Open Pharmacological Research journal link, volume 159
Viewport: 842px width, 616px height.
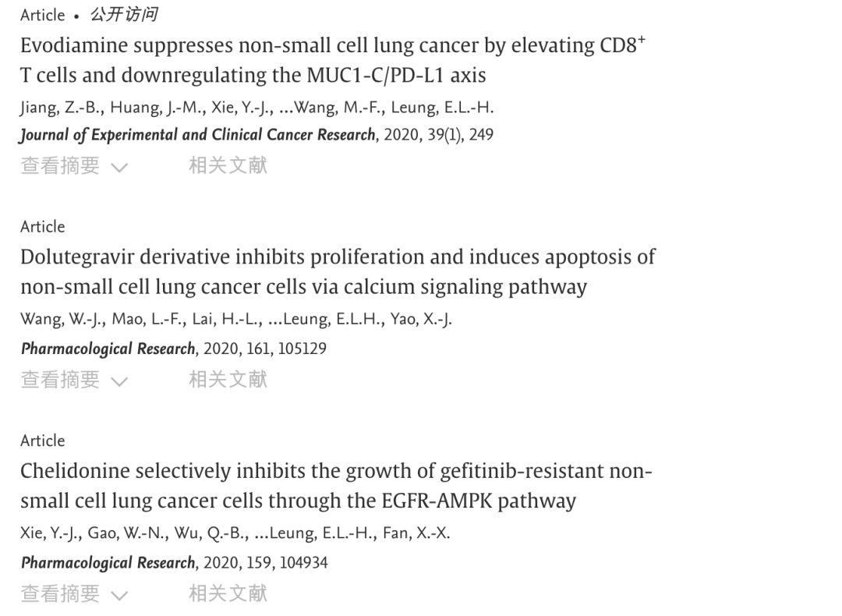pos(108,562)
